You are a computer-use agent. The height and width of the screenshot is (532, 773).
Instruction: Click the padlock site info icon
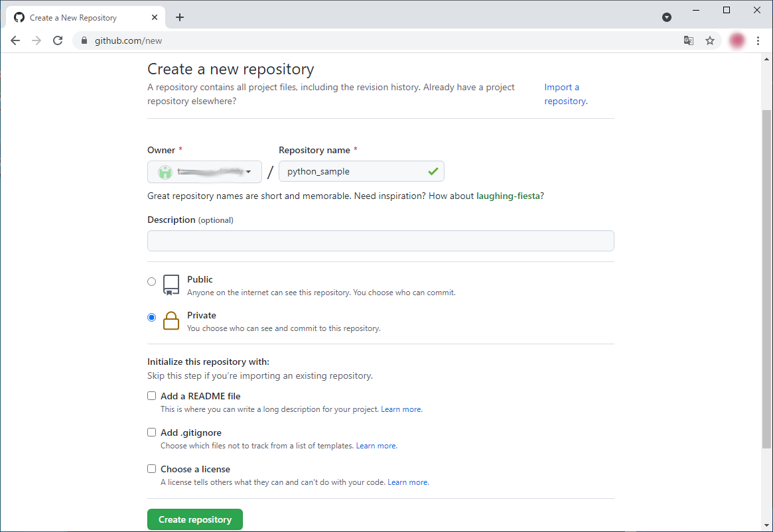pyautogui.click(x=84, y=40)
